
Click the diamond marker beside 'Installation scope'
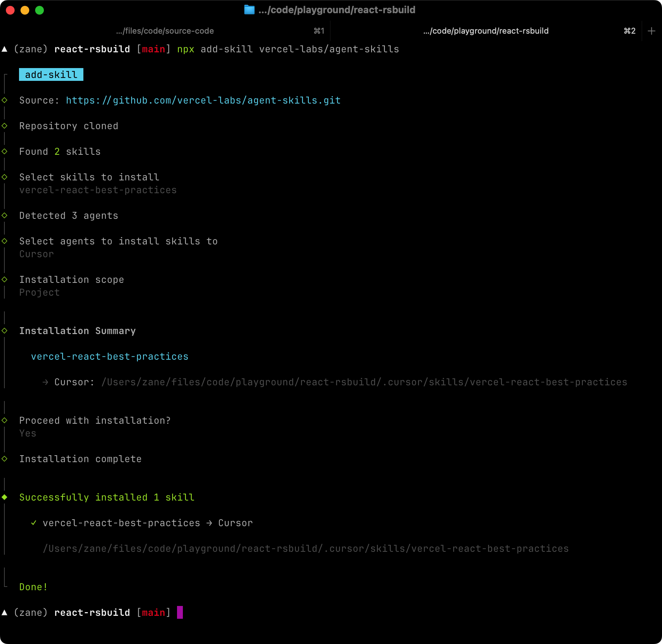click(x=4, y=279)
